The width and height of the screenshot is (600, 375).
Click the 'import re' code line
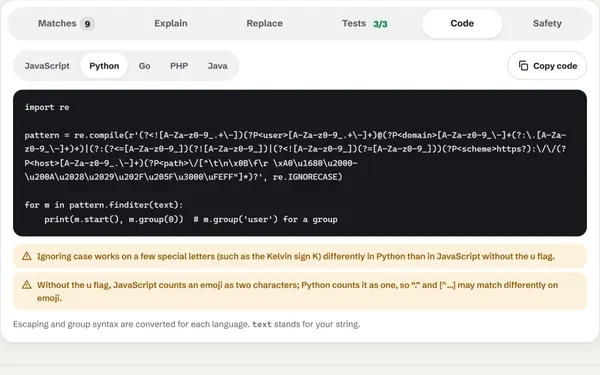47,107
